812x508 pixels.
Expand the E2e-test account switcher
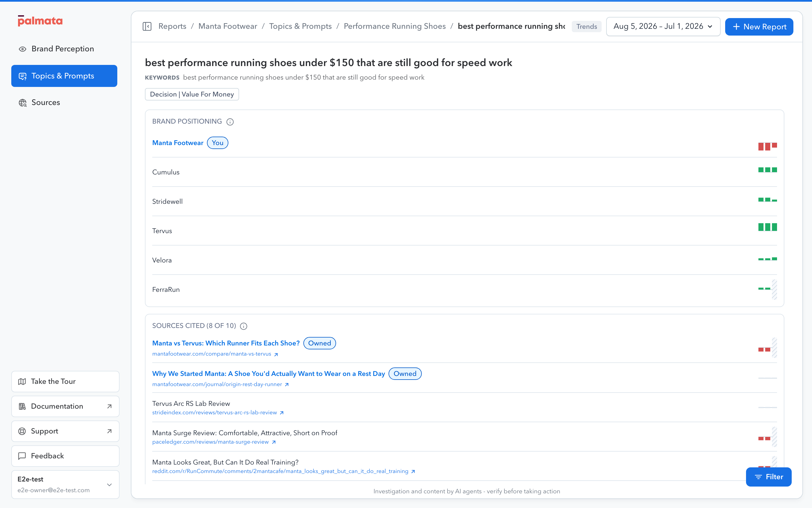65,485
